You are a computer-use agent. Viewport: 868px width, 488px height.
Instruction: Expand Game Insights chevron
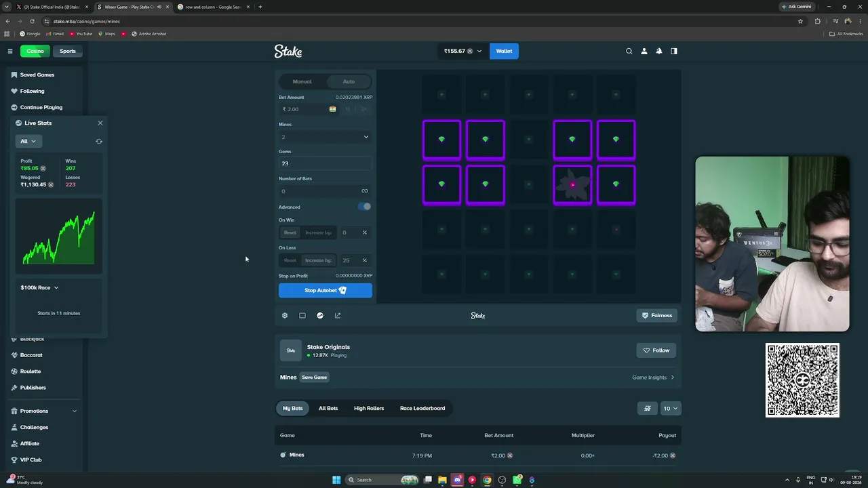click(x=672, y=378)
